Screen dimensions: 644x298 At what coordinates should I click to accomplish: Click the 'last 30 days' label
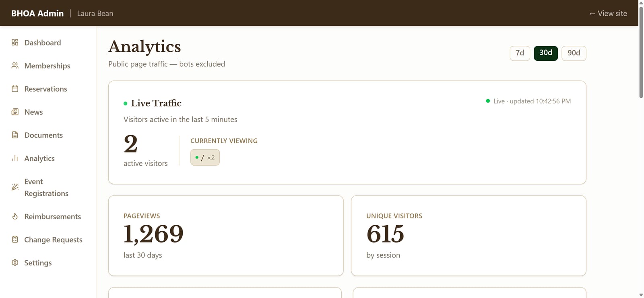(143, 255)
